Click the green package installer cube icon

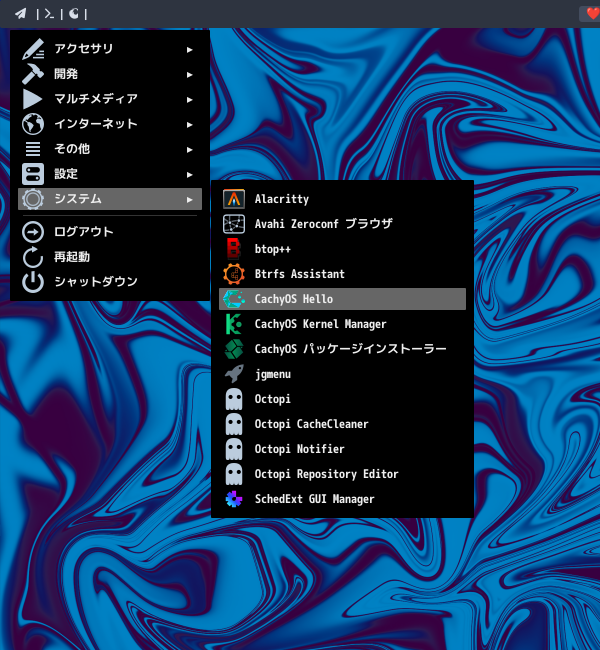pos(234,349)
